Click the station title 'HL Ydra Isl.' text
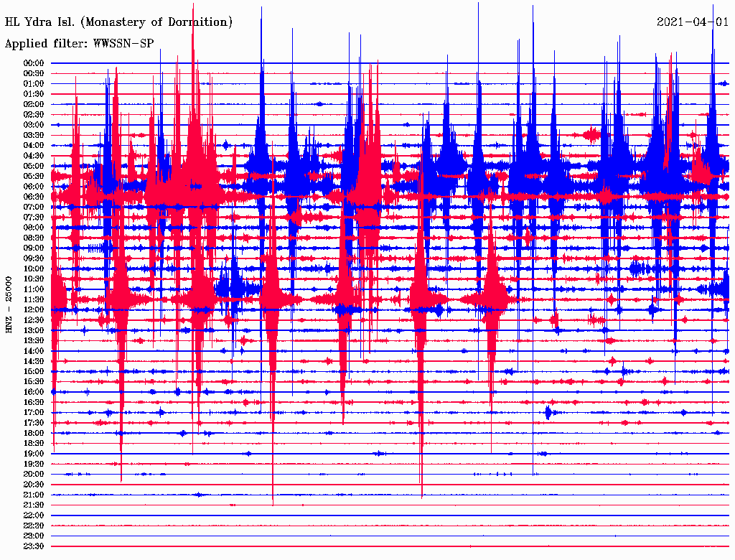This screenshot has height=560, width=735. tap(41, 22)
